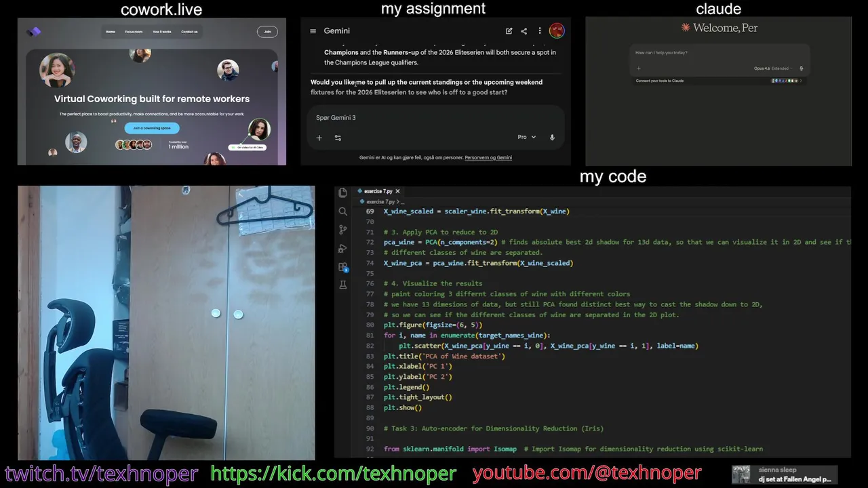Viewport: 868px width, 488px height.
Task: Open 'Contact us' on cowork.live
Action: [x=189, y=32]
